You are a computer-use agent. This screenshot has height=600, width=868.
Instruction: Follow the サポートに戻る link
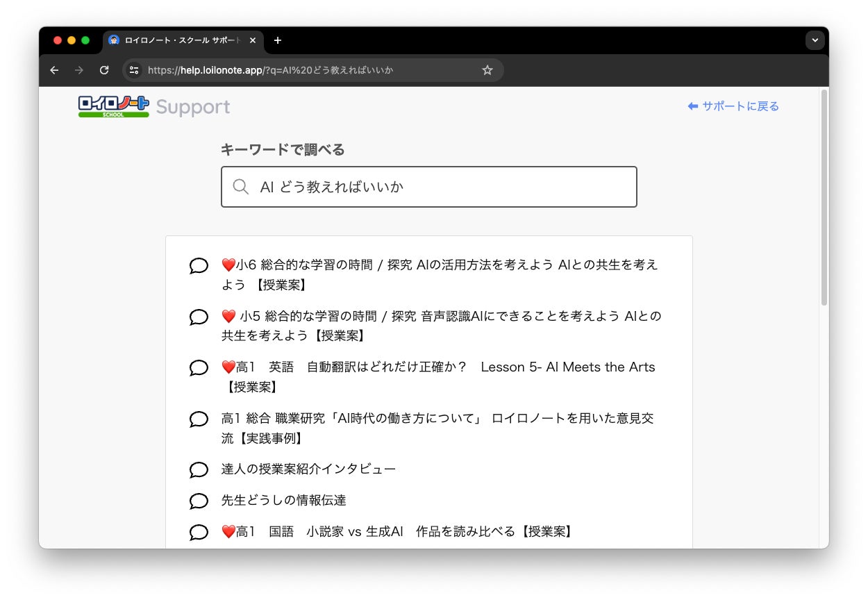(740, 106)
